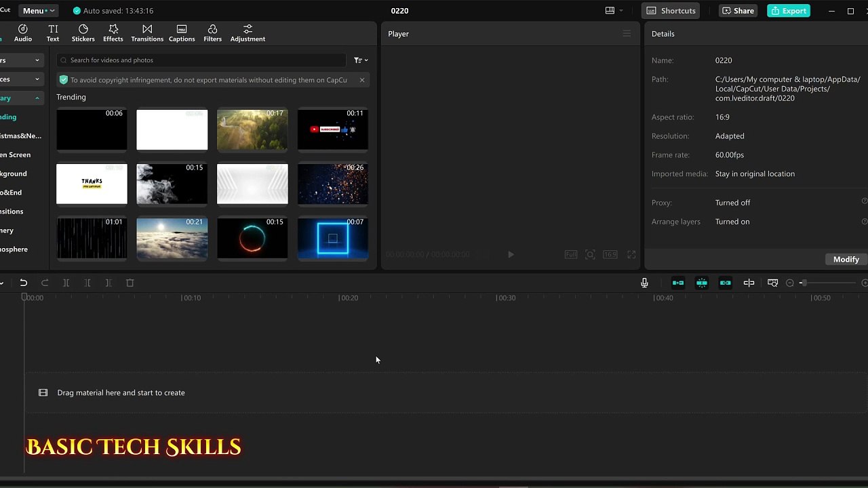Click the Modify button in Details
Screen dimensions: 868x488
pyautogui.click(x=846, y=260)
